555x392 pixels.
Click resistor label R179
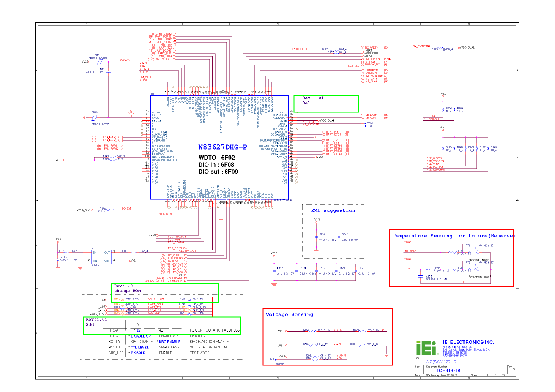[x=449, y=147]
